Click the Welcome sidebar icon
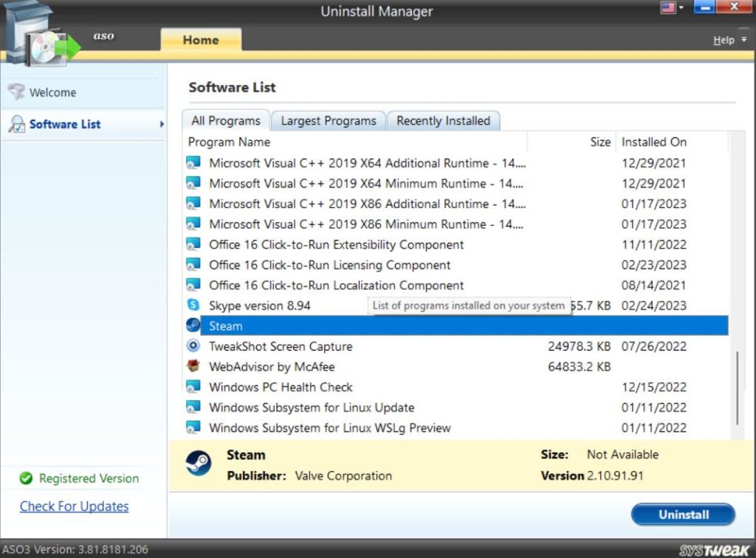The width and height of the screenshot is (756, 558). pos(16,92)
